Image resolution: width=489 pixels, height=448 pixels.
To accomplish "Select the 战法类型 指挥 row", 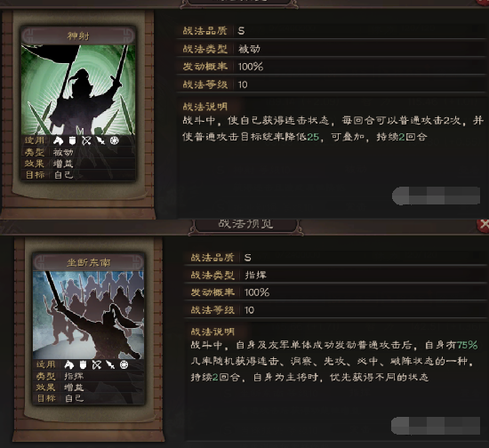I will pyautogui.click(x=336, y=275).
